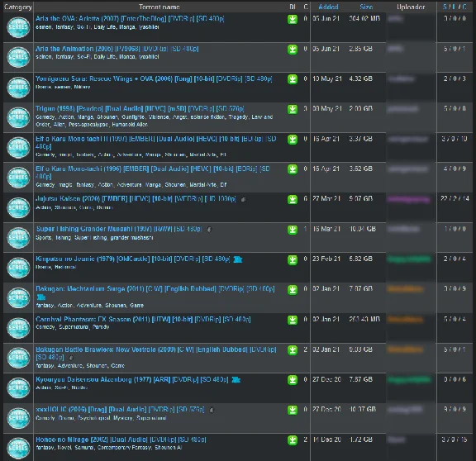Viewport: 476px width, 461px height.
Task: Click comment icon after xxxHOLiC title
Action: [x=212, y=410]
